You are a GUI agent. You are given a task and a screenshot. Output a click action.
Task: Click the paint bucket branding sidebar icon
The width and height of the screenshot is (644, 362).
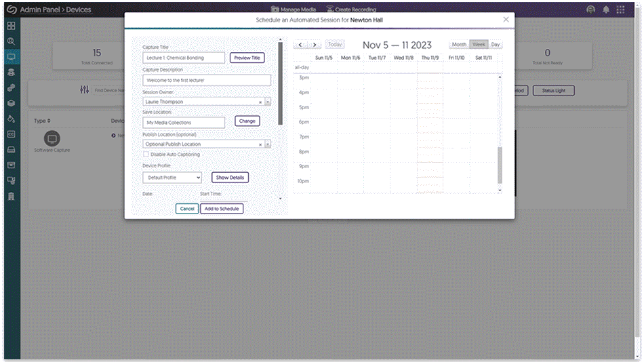[11, 119]
